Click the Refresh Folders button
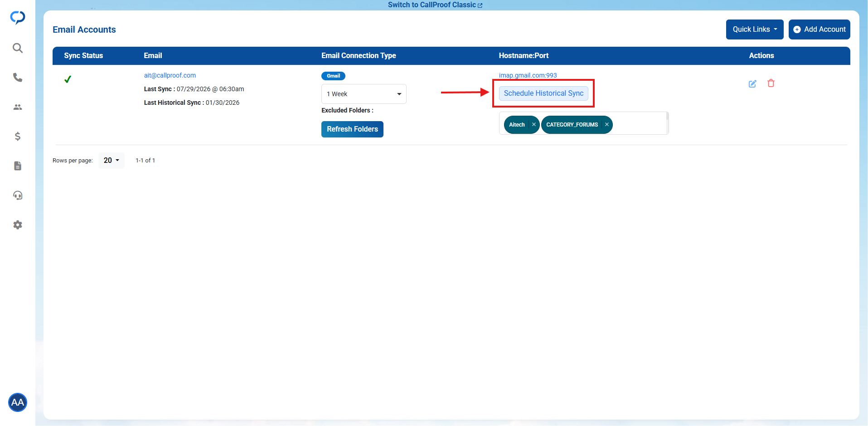Screen dimensions: 868x426 pyautogui.click(x=352, y=129)
